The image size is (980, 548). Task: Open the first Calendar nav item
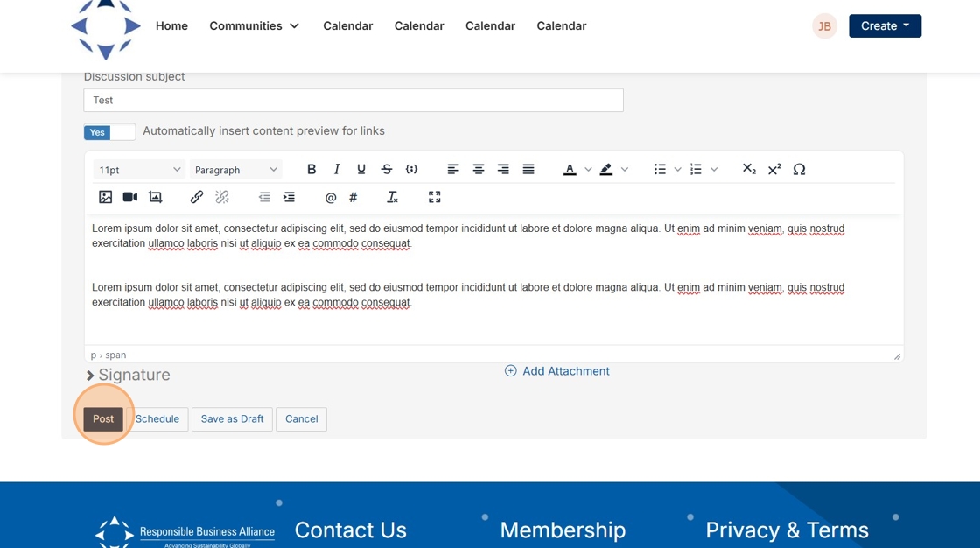point(347,25)
